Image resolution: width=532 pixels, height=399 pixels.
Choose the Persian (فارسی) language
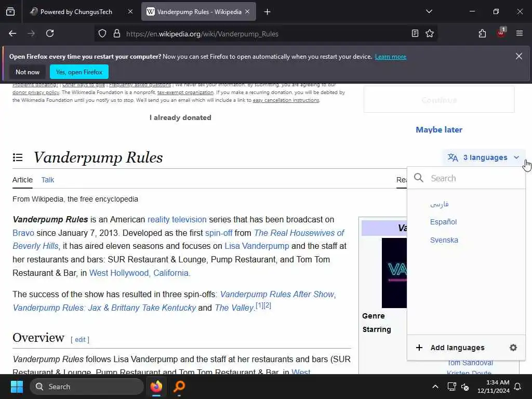coord(440,204)
